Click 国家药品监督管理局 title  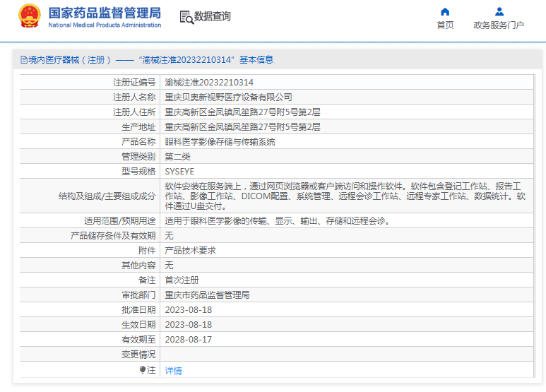(105, 13)
